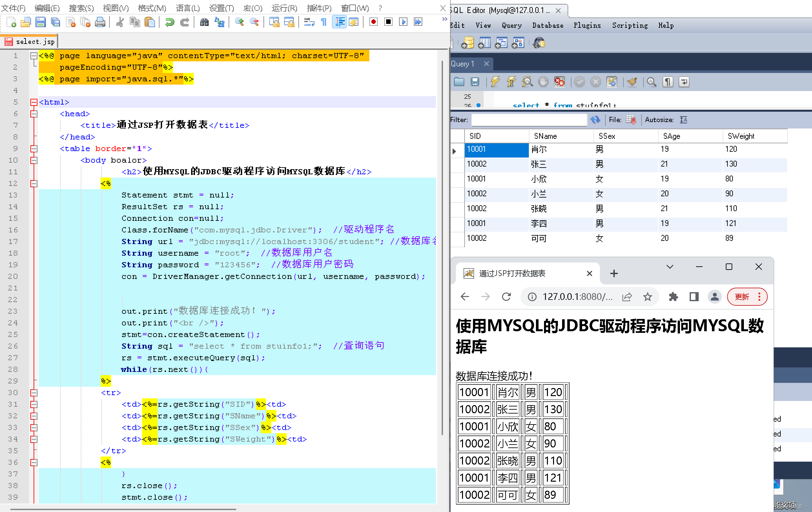Click the execute query lightning bolt icon
The image size is (812, 512).
click(495, 82)
